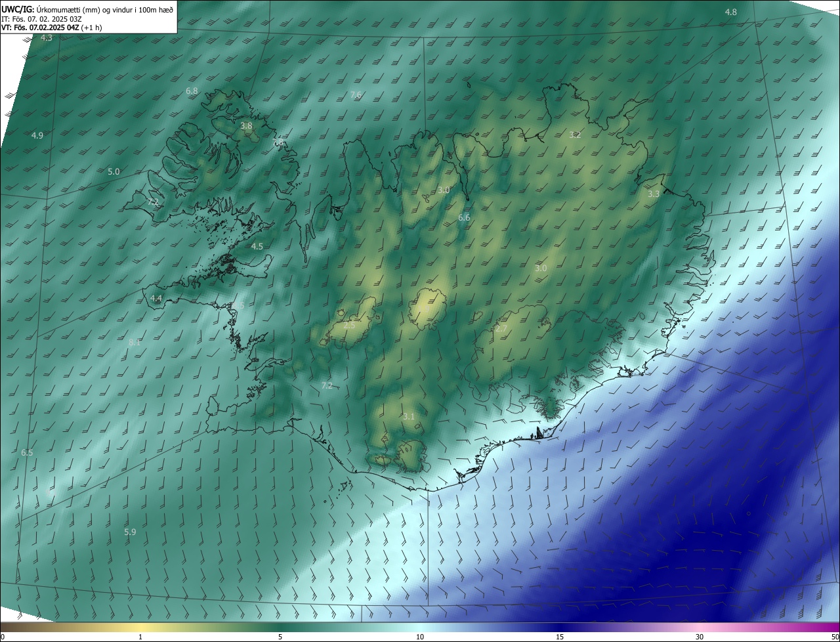This screenshot has width=840, height=642.
Task: Click the colorbar tick label 50
Action: (835, 637)
